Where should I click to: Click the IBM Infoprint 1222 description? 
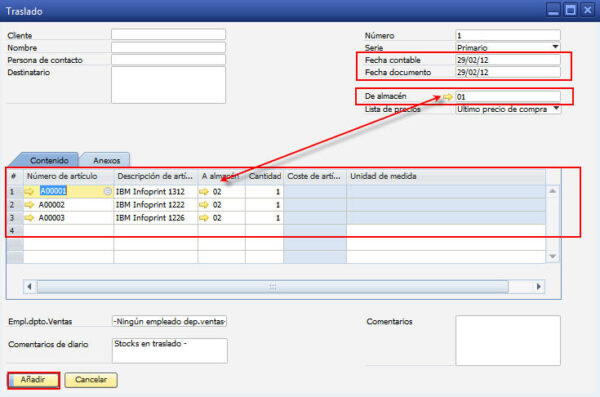tap(150, 205)
